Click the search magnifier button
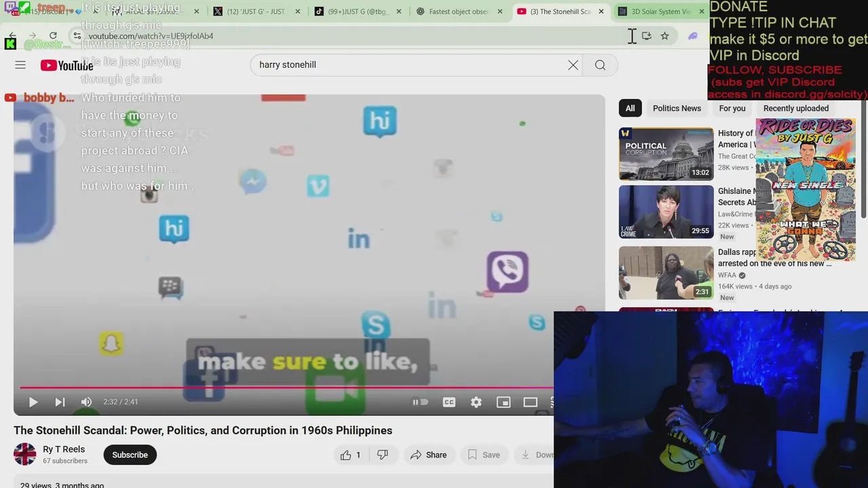 tap(600, 65)
